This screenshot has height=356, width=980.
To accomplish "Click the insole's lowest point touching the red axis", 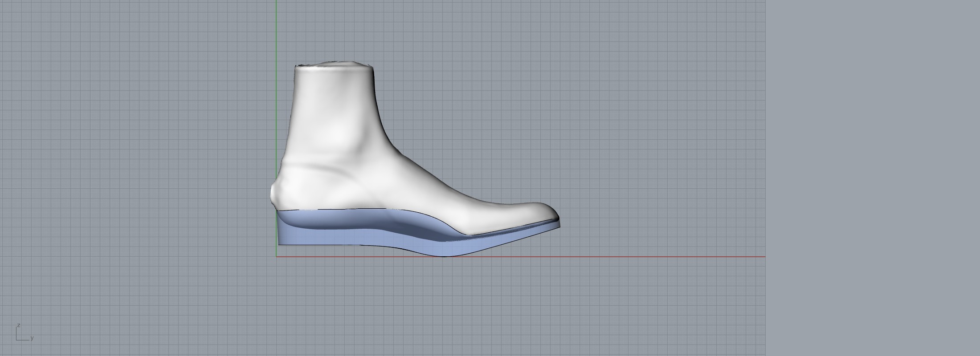I will (445, 255).
